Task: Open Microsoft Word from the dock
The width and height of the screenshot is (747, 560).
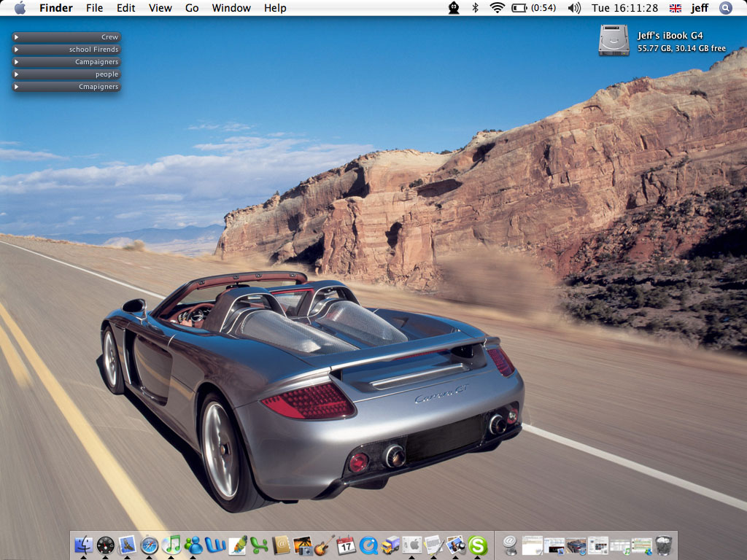Action: [x=215, y=545]
